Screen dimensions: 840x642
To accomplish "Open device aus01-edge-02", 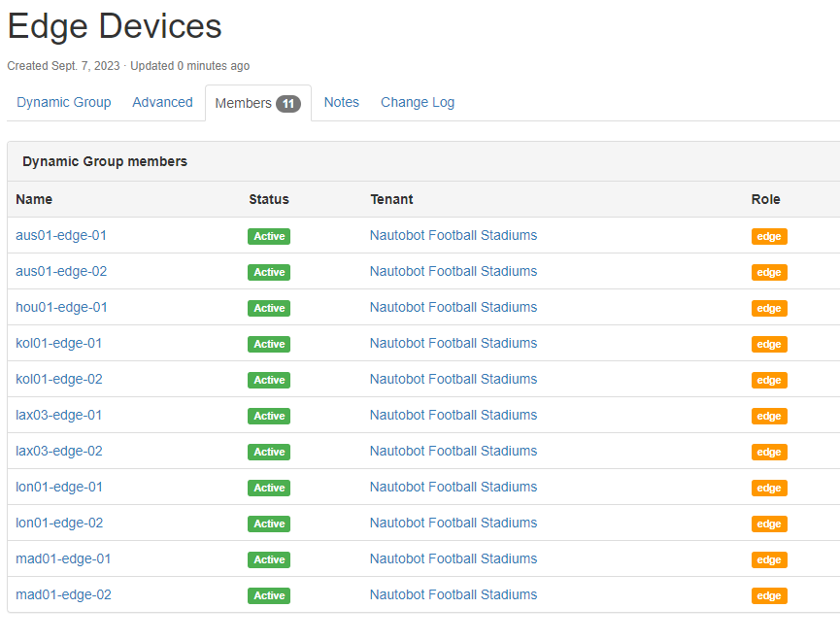I will [x=61, y=271].
